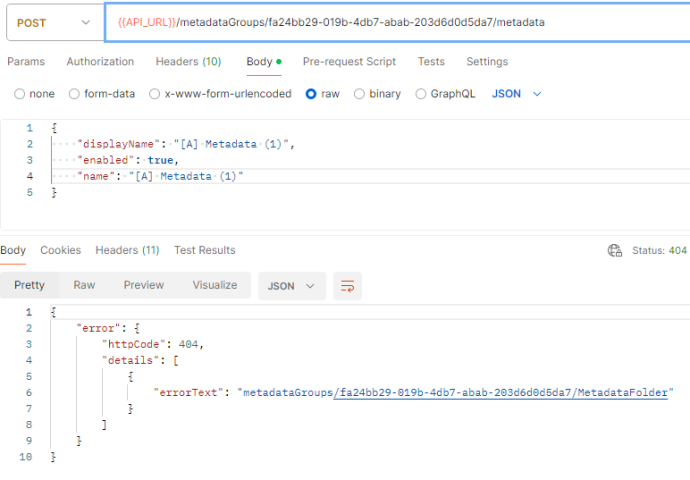Switch to the Test Results tab
The image size is (690, 480).
[204, 250]
